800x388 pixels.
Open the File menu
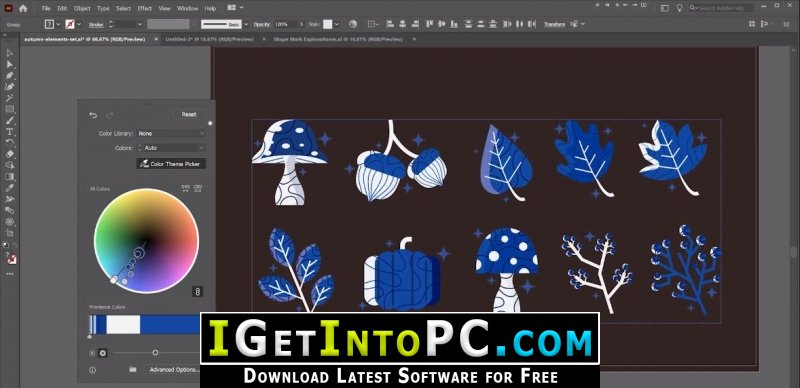pyautogui.click(x=46, y=8)
